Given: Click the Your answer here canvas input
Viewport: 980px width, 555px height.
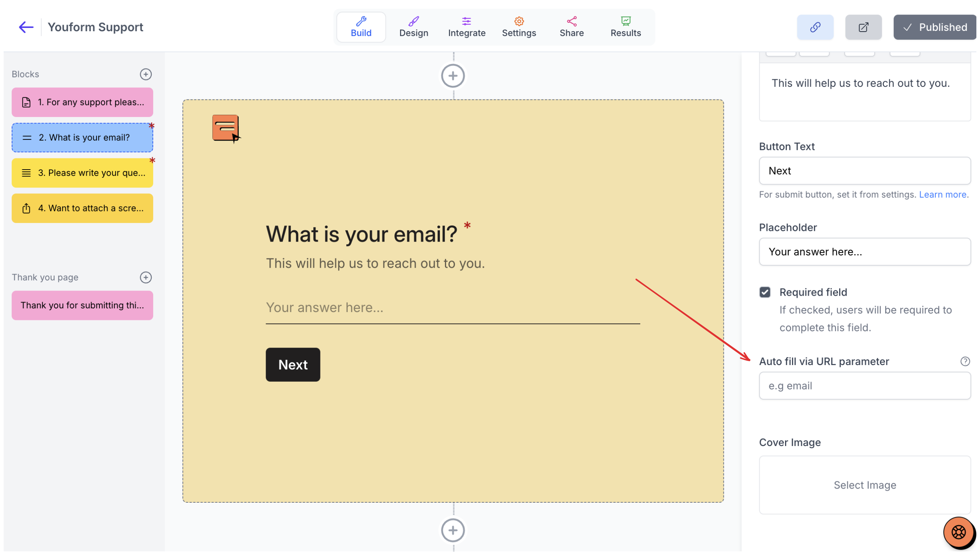Looking at the screenshot, I should click(x=453, y=308).
